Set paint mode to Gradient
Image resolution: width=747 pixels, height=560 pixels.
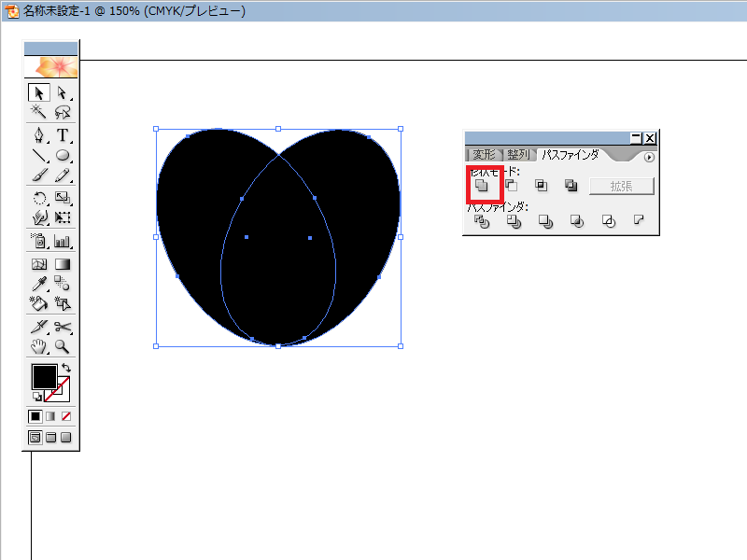click(x=50, y=416)
